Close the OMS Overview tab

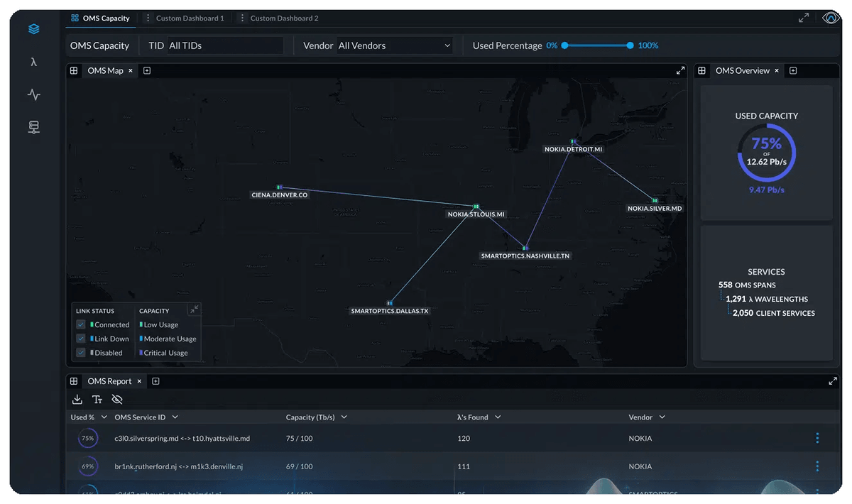777,70
